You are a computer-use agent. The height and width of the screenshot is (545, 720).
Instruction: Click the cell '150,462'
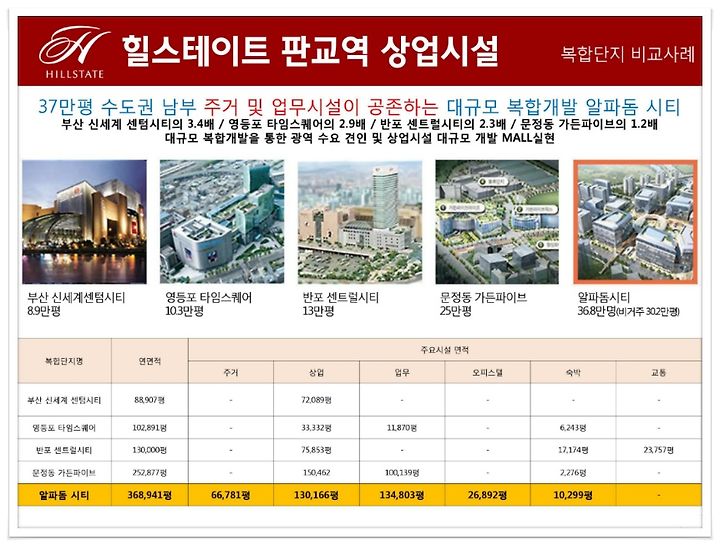tap(316, 472)
